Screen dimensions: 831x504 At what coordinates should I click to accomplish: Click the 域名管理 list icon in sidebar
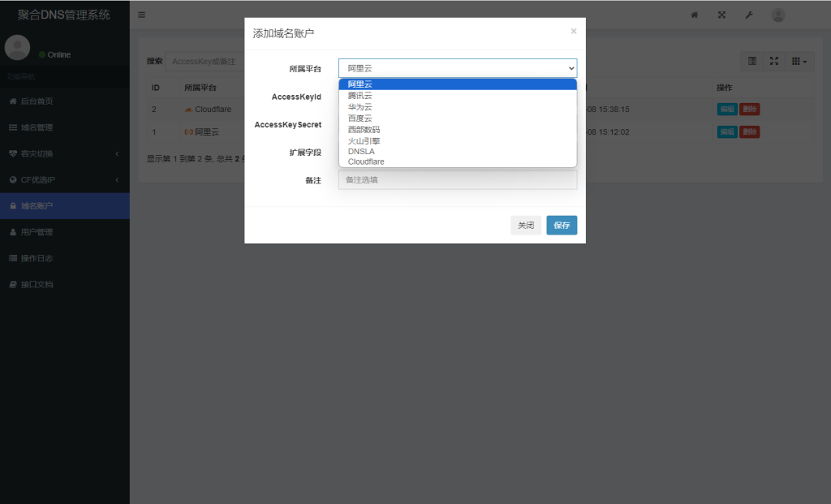point(13,127)
